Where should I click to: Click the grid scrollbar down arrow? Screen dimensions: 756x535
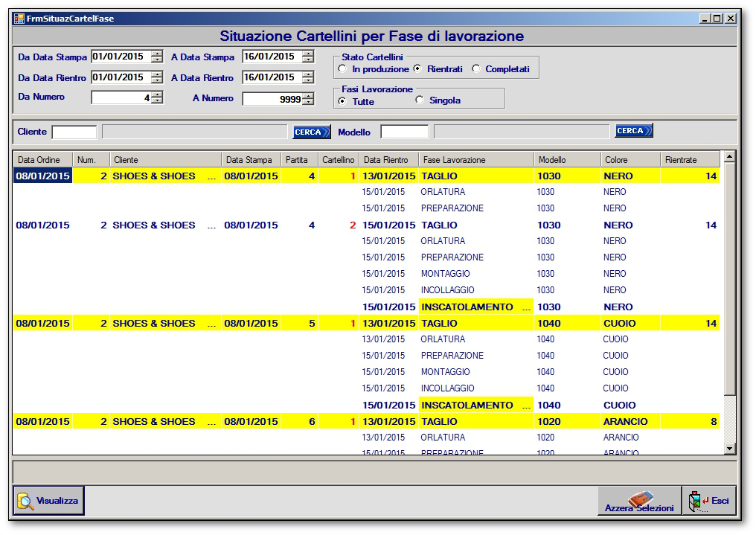point(729,448)
